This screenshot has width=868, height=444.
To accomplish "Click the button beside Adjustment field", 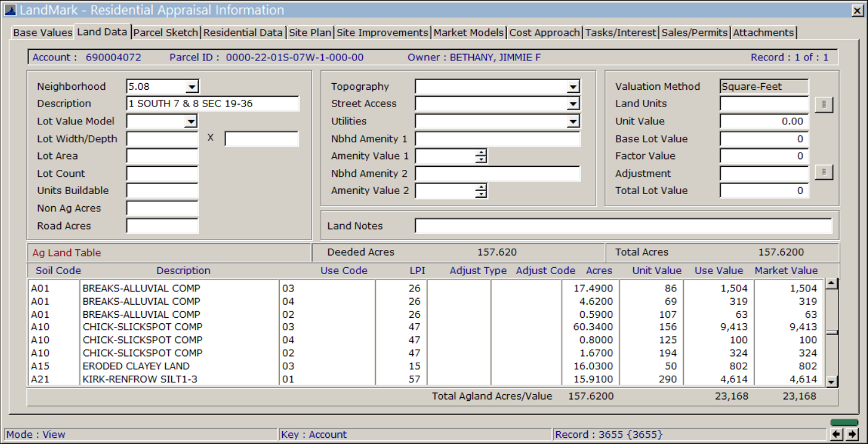I will tap(824, 173).
